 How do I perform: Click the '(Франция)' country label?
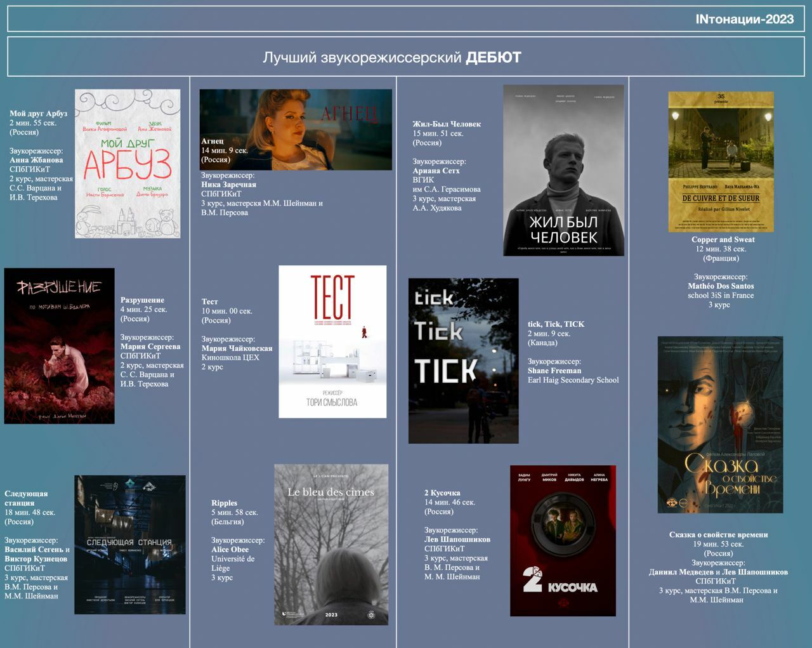pos(721,258)
